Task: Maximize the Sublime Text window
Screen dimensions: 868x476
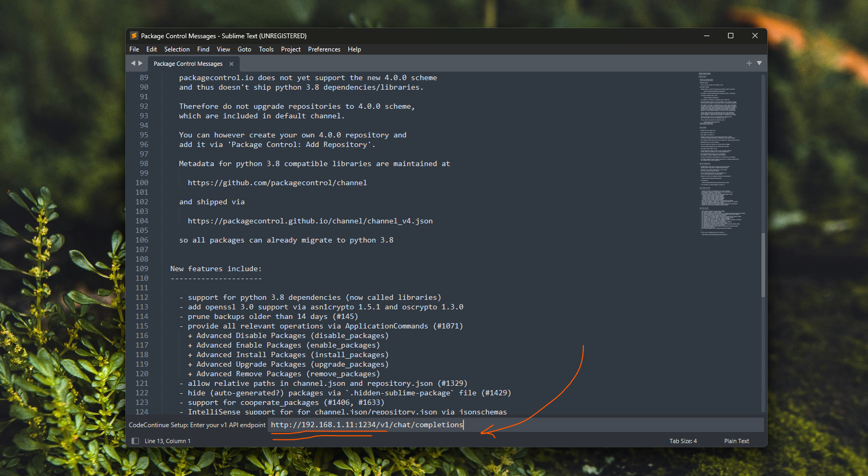Action: [731, 36]
